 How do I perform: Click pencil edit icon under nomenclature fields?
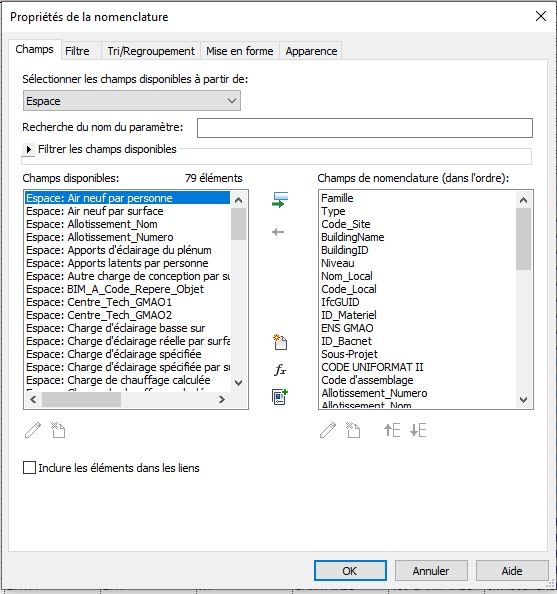[328, 430]
